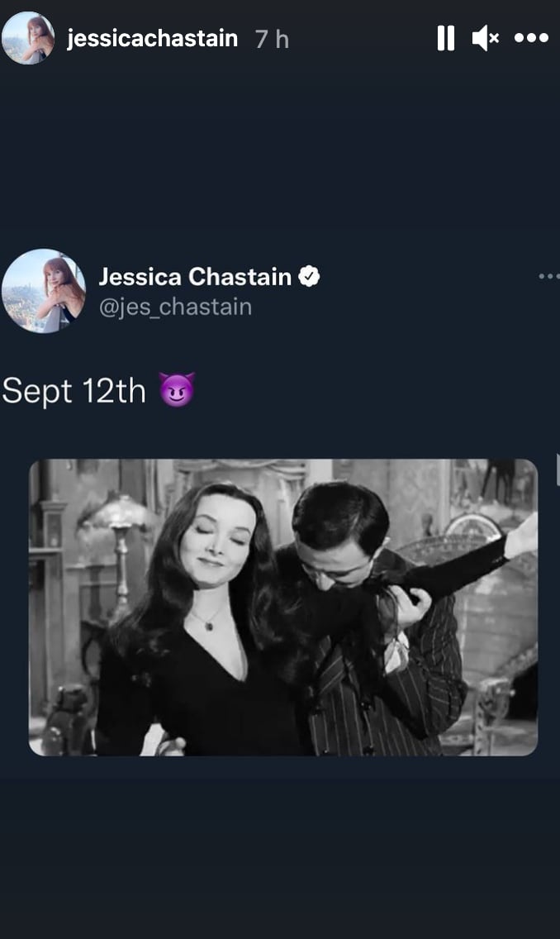Click the devil emoji in the tweet
This screenshot has width=560, height=939.
click(x=176, y=390)
